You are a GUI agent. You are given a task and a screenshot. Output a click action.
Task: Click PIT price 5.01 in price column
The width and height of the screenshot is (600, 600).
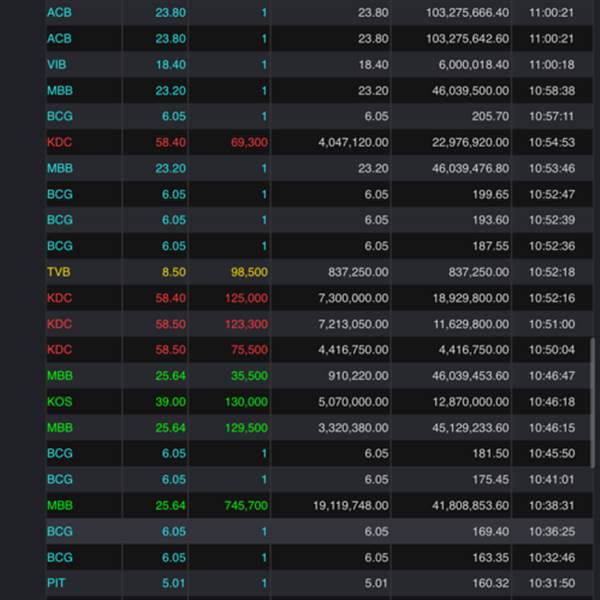tap(174, 583)
